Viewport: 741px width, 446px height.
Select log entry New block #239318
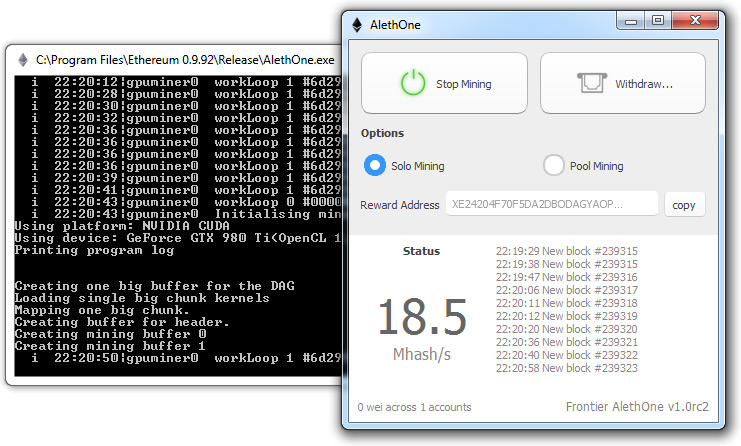click(x=567, y=303)
